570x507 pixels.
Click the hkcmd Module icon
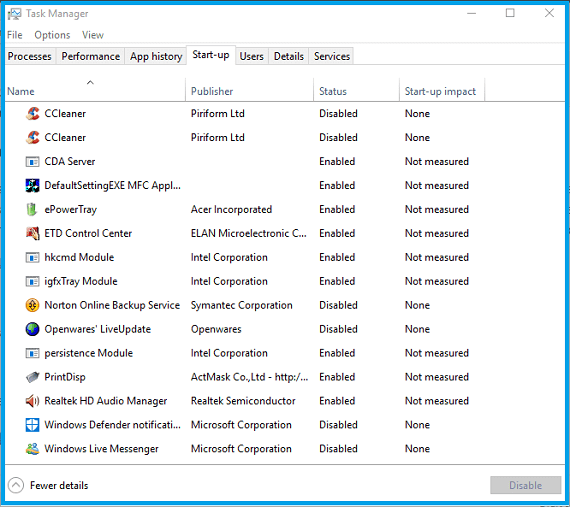click(32, 257)
